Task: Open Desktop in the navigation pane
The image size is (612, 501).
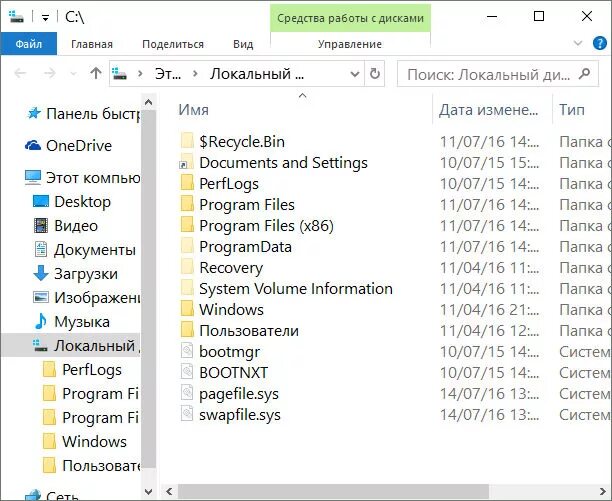Action: click(x=72, y=202)
